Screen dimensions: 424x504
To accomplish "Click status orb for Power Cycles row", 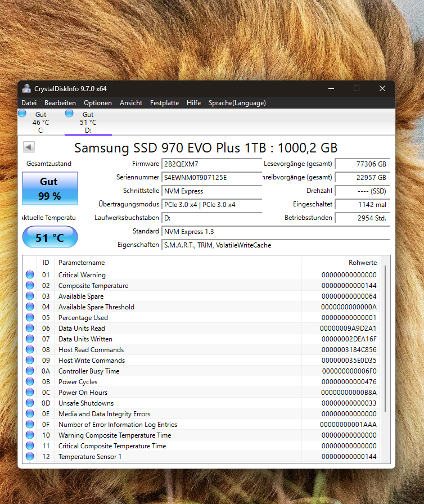I will [30, 381].
